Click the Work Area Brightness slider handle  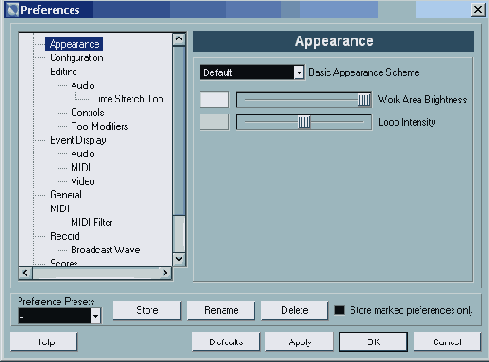point(364,99)
